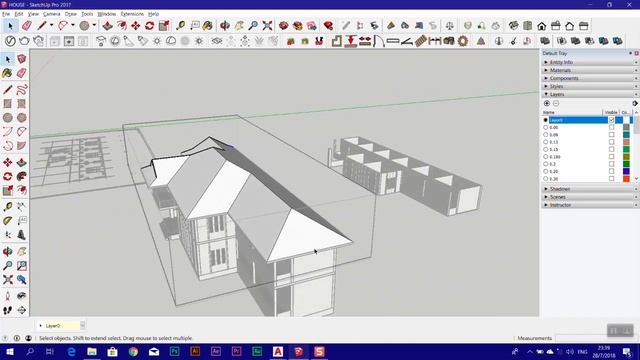Sort layers by Name column header
The height and width of the screenshot is (360, 640).
point(572,112)
